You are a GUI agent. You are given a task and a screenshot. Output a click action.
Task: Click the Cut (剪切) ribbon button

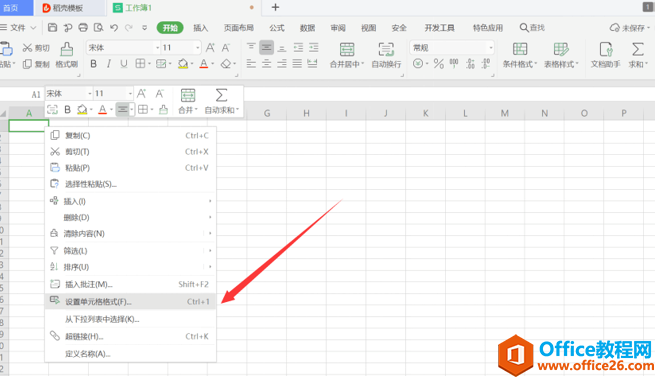36,48
